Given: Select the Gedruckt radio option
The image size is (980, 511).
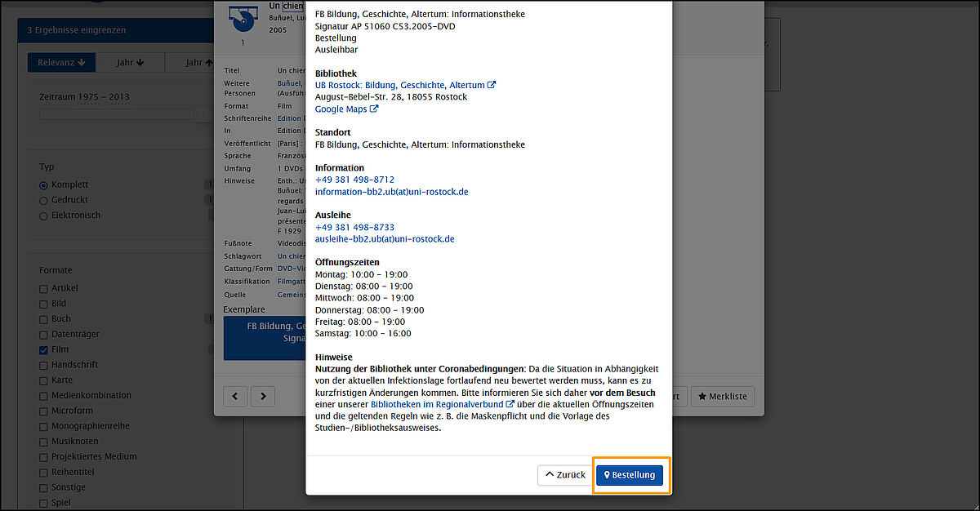Looking at the screenshot, I should click(44, 200).
